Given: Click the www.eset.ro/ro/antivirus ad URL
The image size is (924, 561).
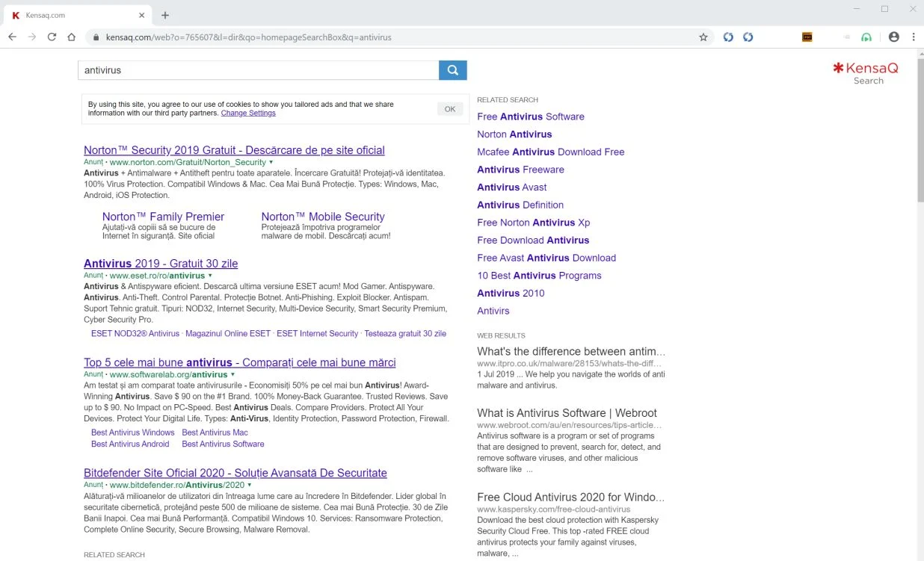Looking at the screenshot, I should pyautogui.click(x=157, y=276).
